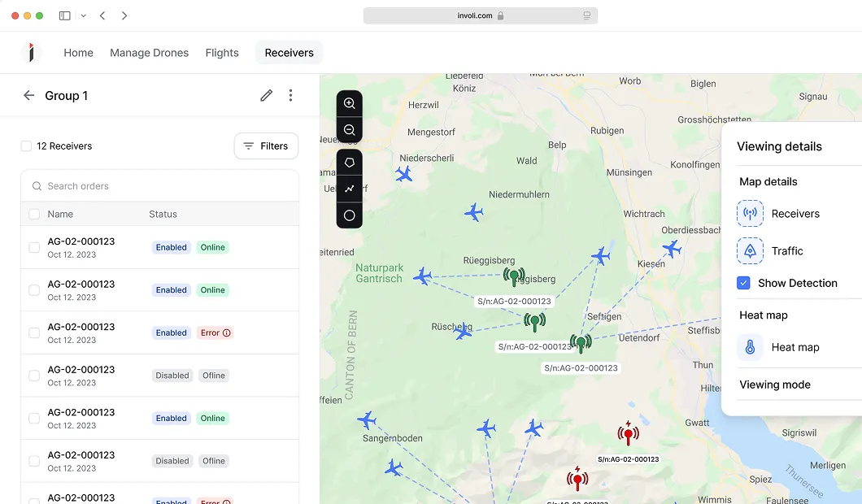Activate the circle drawing tool
The width and height of the screenshot is (862, 504).
click(x=350, y=215)
